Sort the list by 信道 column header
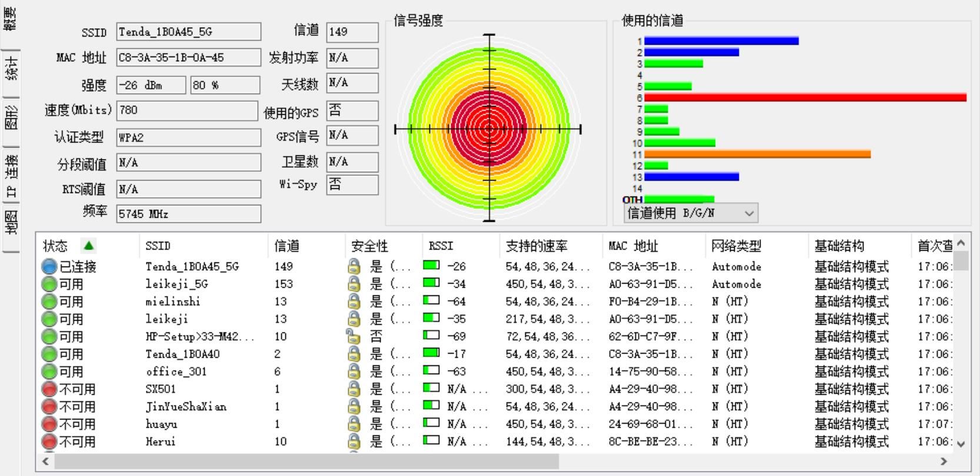The width and height of the screenshot is (980, 476). [306, 246]
